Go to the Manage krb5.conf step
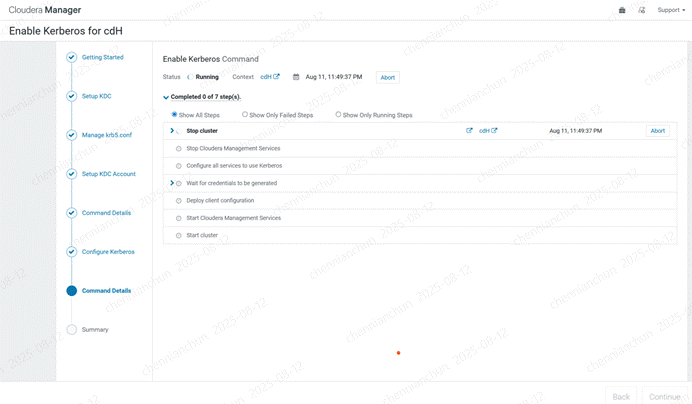 pyautogui.click(x=107, y=135)
